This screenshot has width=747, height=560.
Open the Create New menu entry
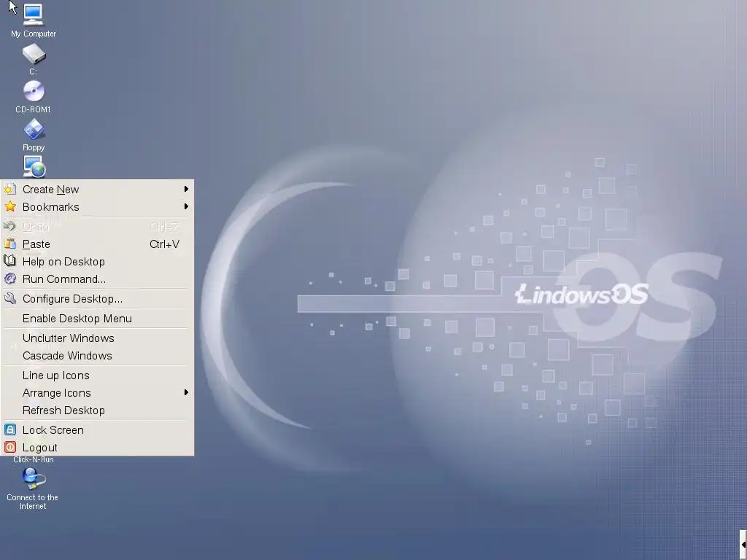[97, 190]
